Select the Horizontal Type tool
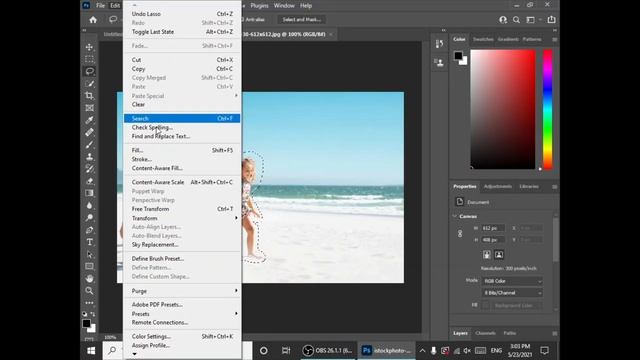 pyautogui.click(x=89, y=242)
